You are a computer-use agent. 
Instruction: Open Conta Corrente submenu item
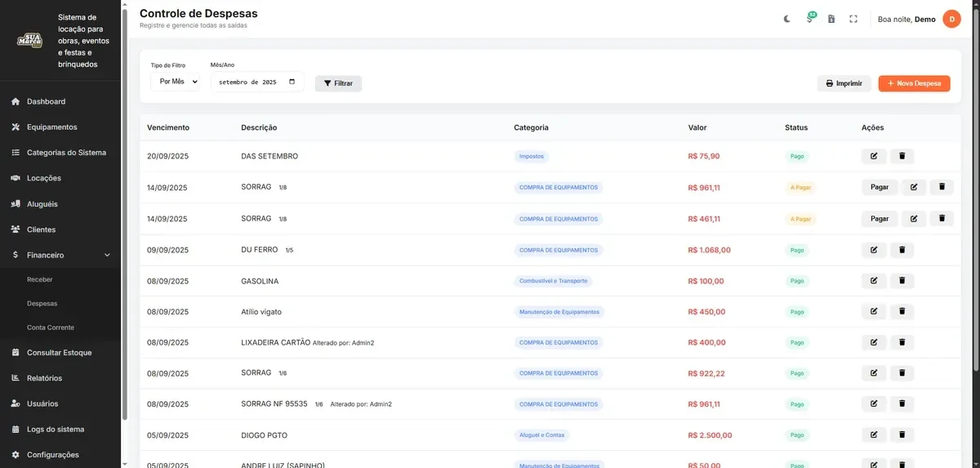point(51,328)
